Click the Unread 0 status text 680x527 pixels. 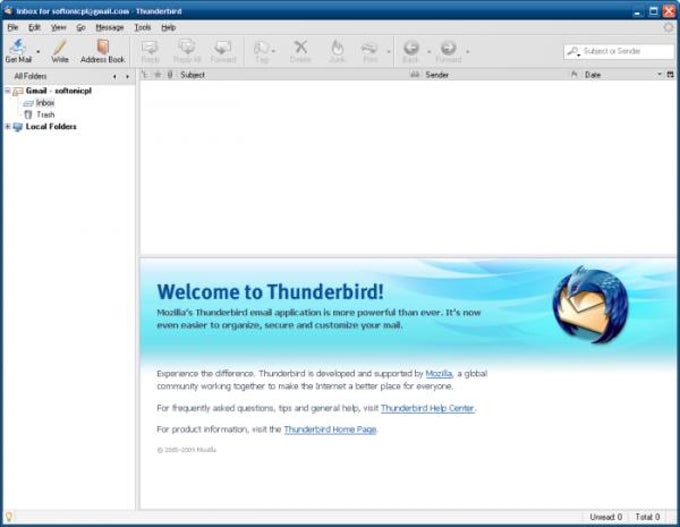(605, 517)
